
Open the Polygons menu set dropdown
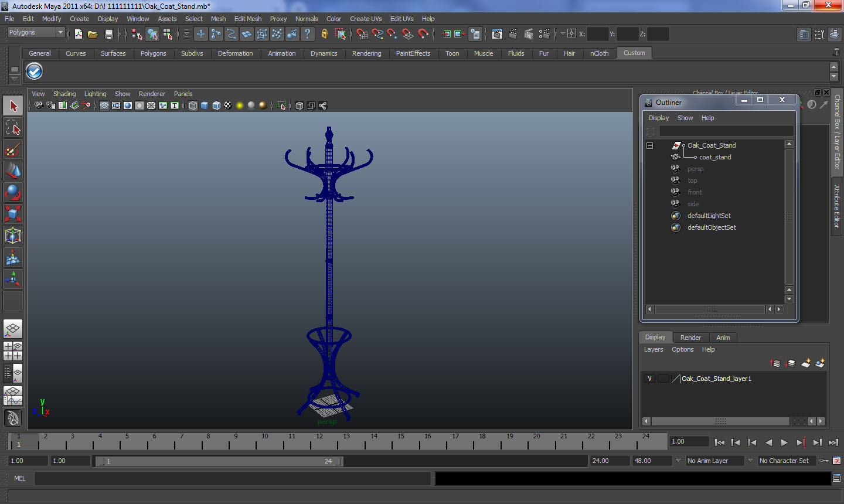tap(36, 33)
